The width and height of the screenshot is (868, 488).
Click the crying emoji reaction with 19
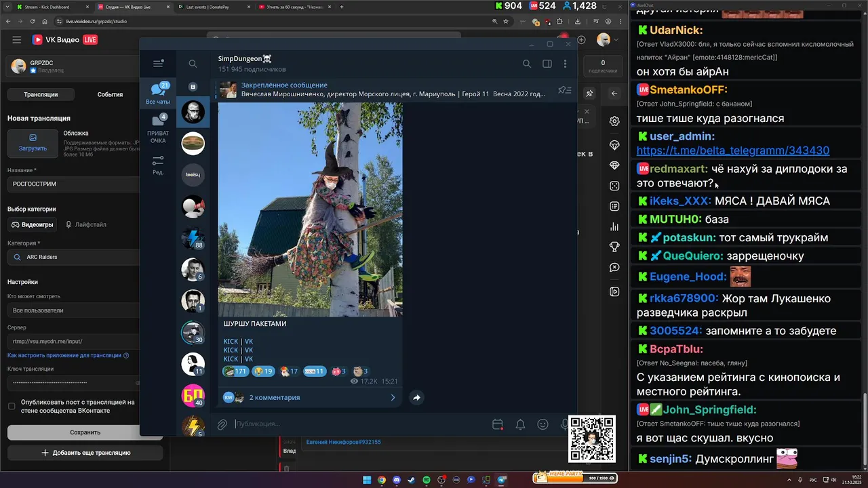point(263,371)
